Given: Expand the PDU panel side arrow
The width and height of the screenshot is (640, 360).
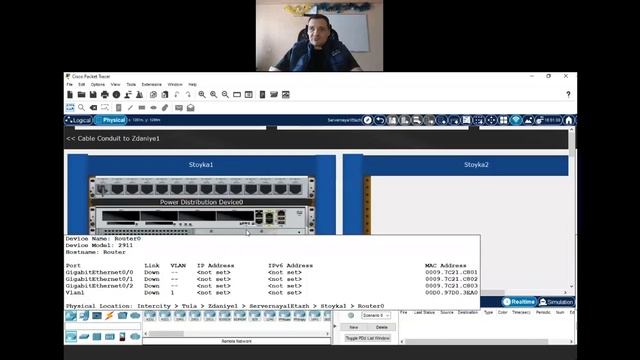Looking at the screenshot, I should pyautogui.click(x=336, y=327).
